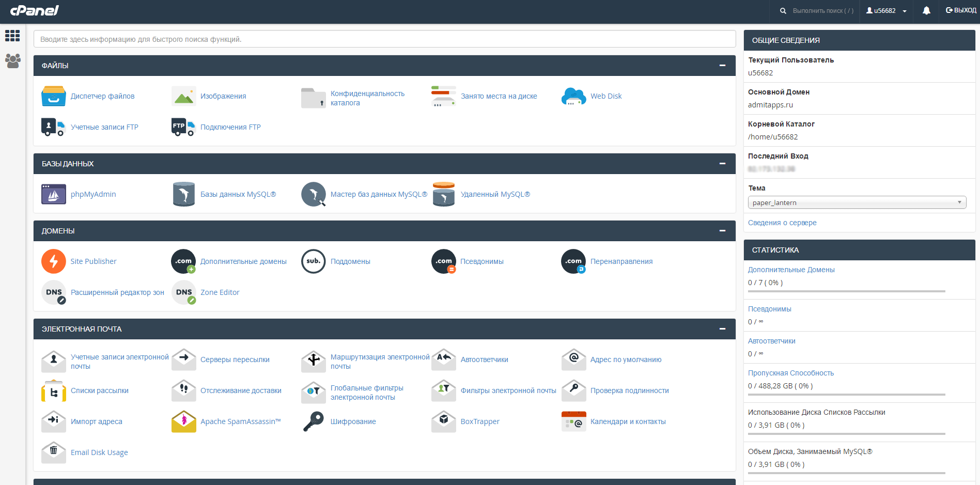The image size is (980, 485).
Task: Open the forwarders icon (Серверы пересылки)
Action: 184,359
